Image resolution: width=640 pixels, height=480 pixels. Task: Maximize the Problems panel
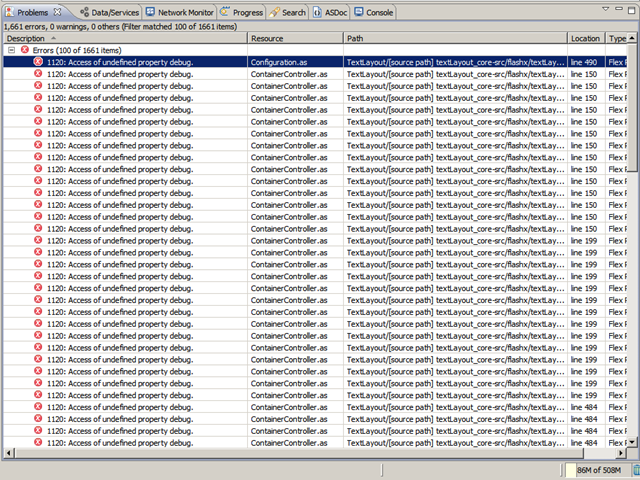coord(631,10)
